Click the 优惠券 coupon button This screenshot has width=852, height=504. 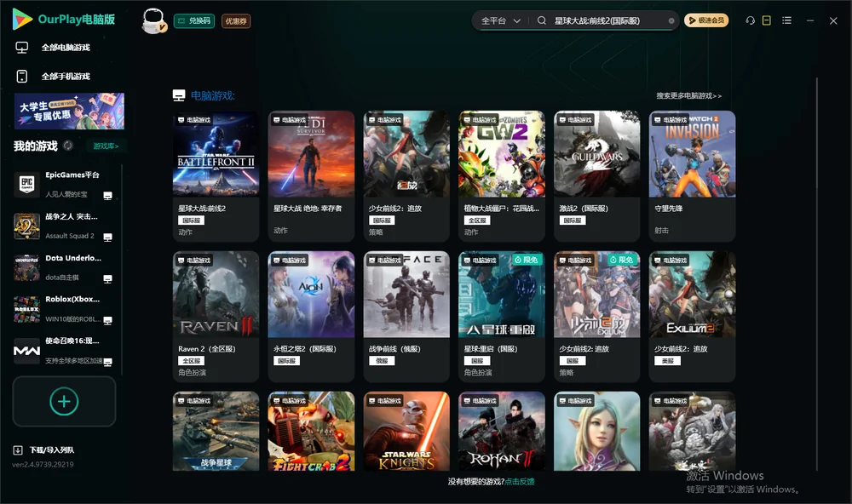(x=236, y=21)
